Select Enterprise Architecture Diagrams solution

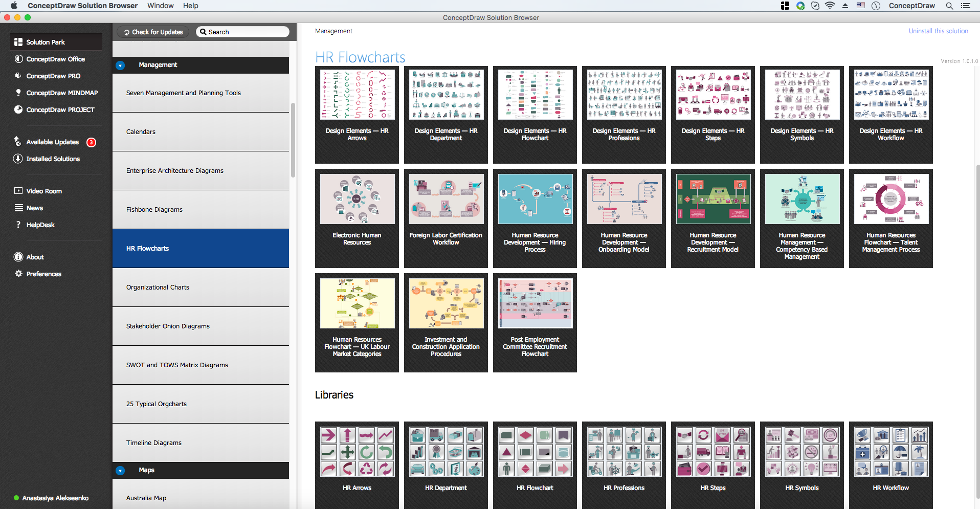pos(201,170)
